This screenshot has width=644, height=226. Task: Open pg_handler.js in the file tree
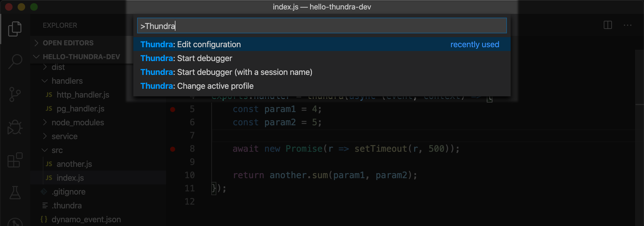(80, 109)
